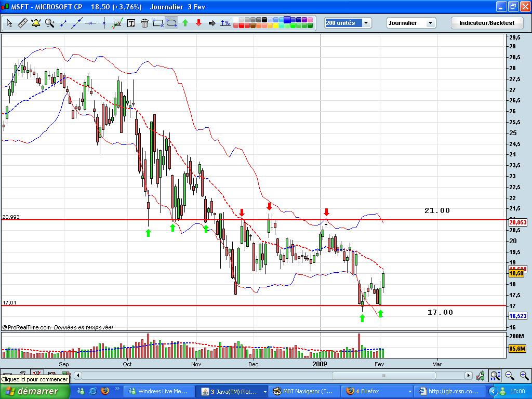Select the short segment line drawing tool
The height and width of the screenshot is (399, 532).
(63, 23)
